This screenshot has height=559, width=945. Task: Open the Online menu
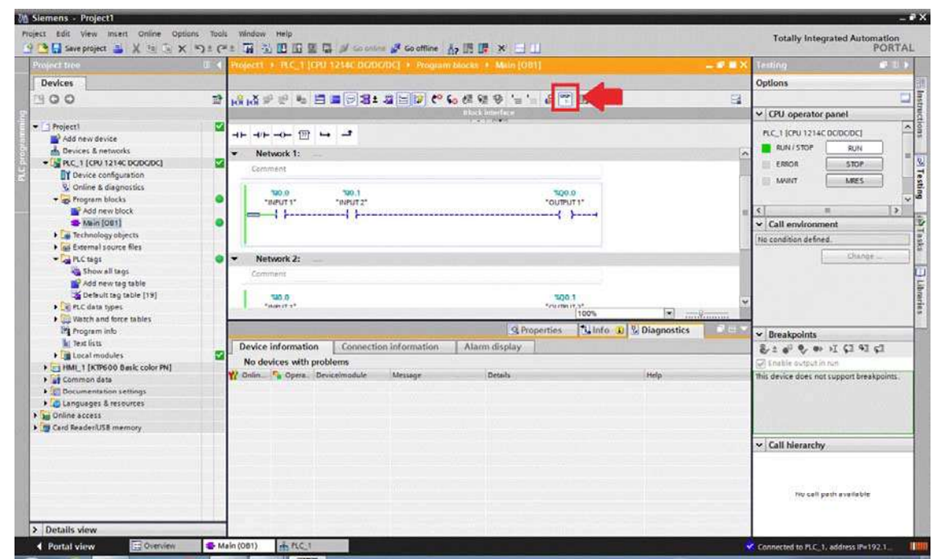[149, 34]
